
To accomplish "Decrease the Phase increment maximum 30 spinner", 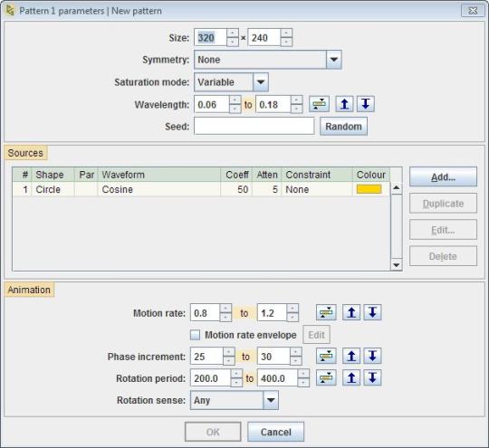I will 296,361.
